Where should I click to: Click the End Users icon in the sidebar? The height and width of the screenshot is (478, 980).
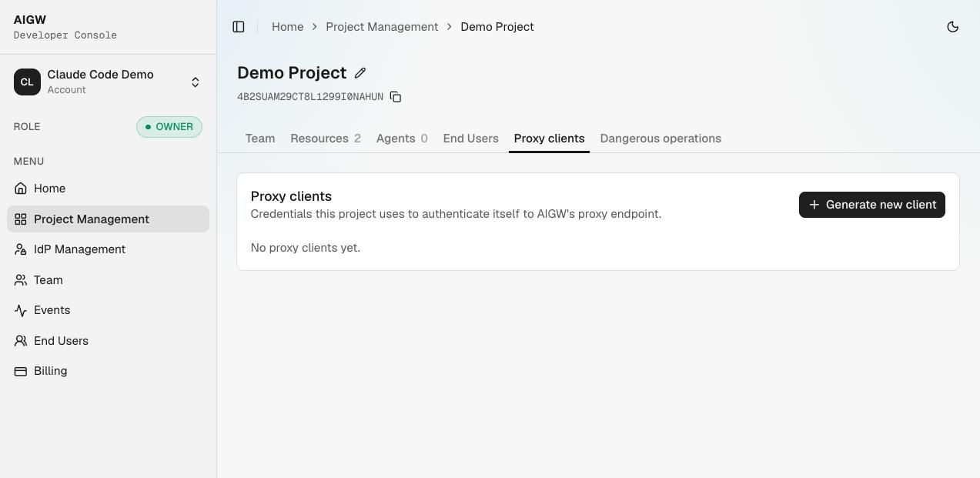point(21,341)
